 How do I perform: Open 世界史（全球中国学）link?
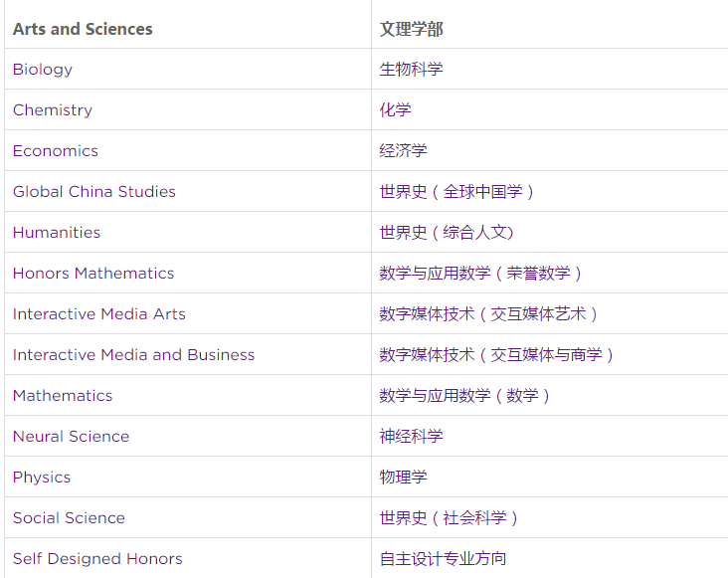[x=456, y=192]
